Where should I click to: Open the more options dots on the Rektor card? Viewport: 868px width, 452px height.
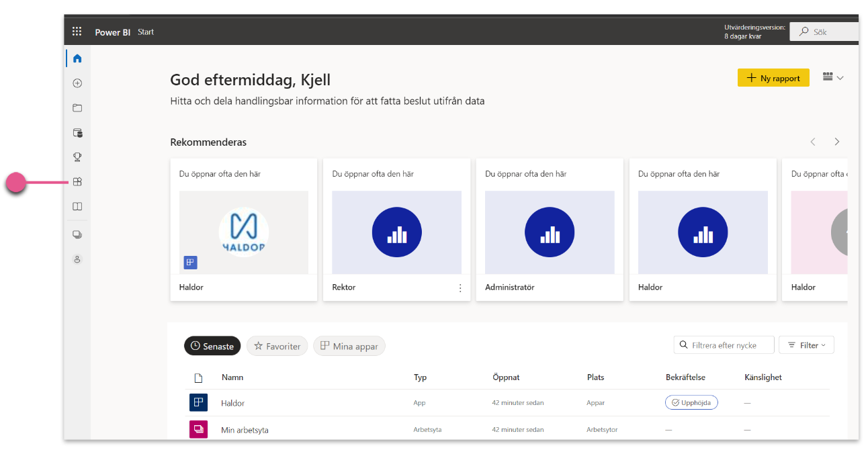pos(460,287)
